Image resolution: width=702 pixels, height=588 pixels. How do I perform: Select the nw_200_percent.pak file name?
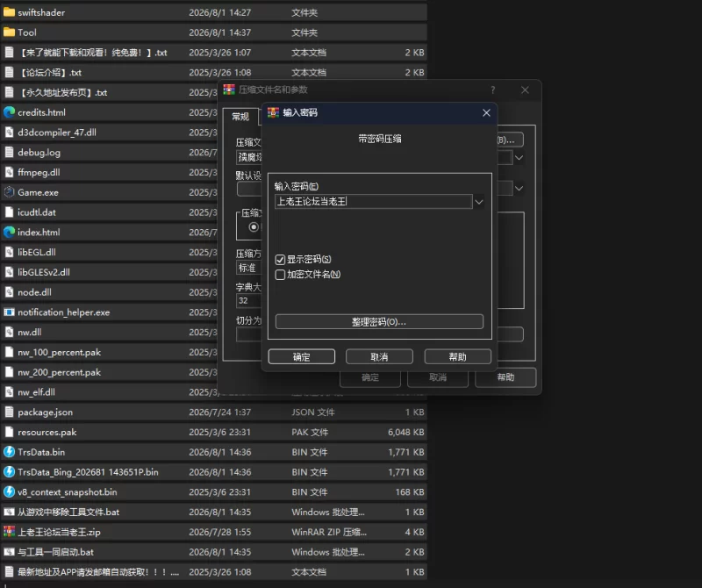click(x=59, y=372)
